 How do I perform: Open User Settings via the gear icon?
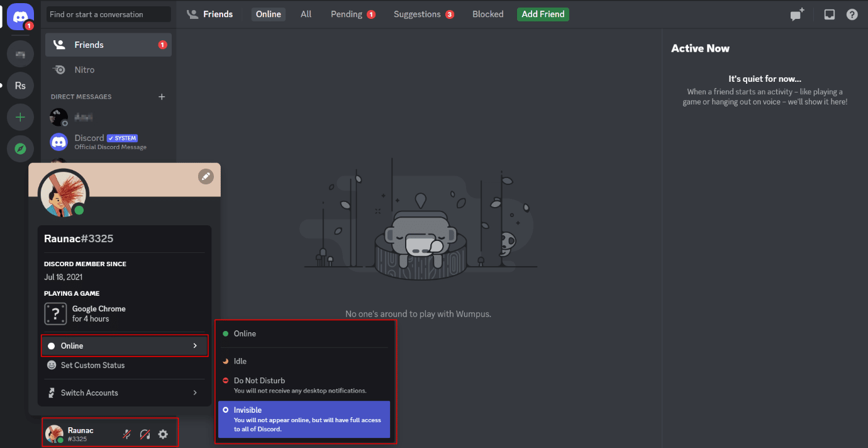(x=162, y=434)
